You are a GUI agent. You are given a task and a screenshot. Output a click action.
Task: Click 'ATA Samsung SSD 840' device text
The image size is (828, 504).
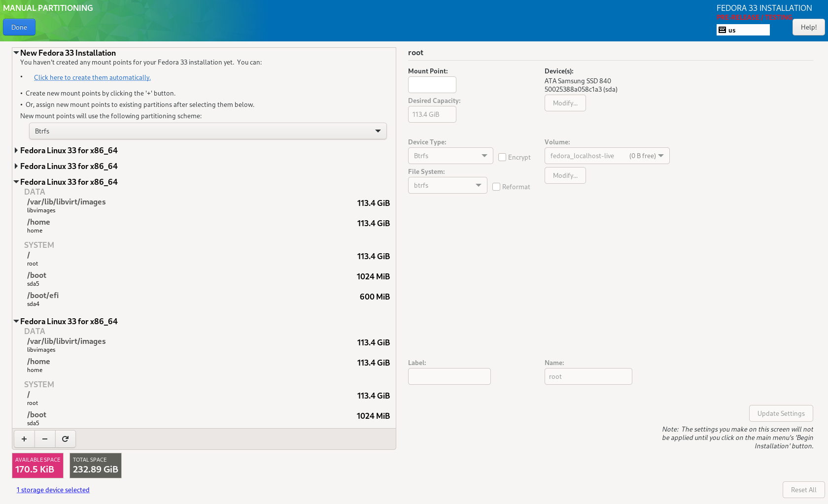(578, 81)
